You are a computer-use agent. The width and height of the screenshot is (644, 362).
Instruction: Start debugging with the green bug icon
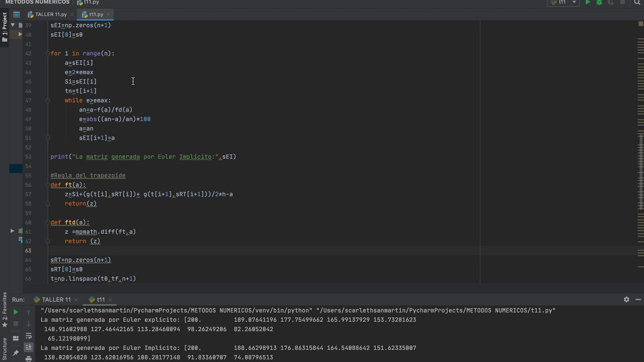(599, 3)
